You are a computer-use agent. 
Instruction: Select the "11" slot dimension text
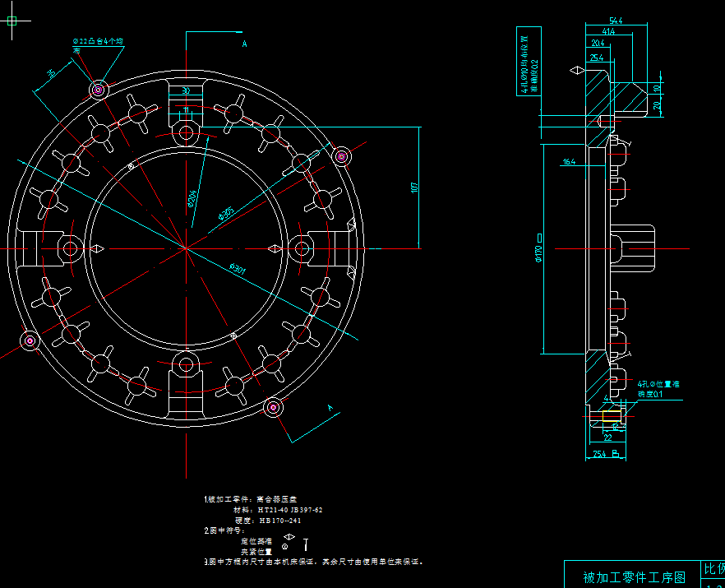pyautogui.click(x=186, y=110)
